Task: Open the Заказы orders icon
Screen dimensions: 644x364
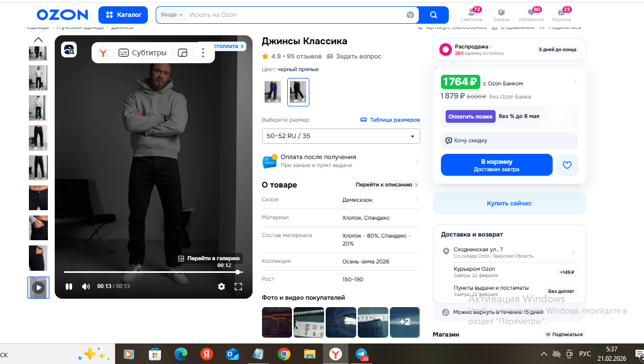Action: [x=501, y=14]
